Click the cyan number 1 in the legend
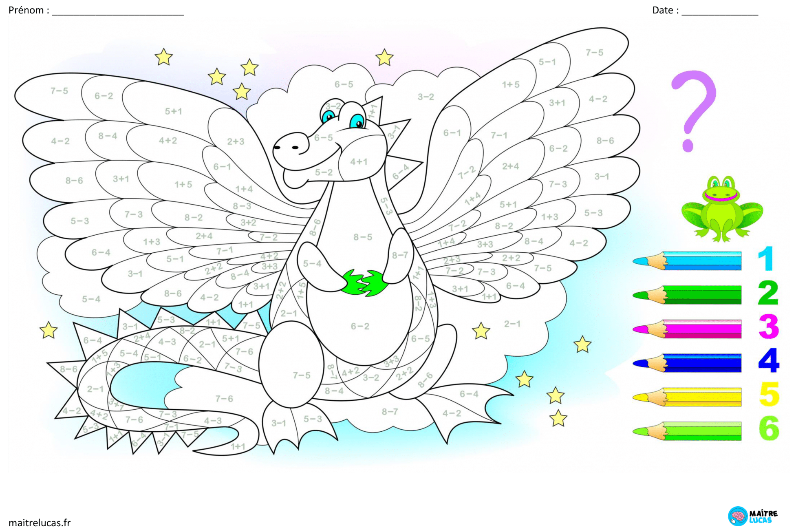 point(766,258)
